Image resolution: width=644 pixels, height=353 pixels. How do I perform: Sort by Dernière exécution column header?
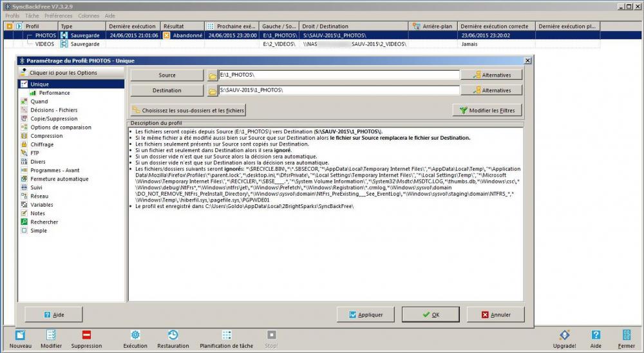133,26
